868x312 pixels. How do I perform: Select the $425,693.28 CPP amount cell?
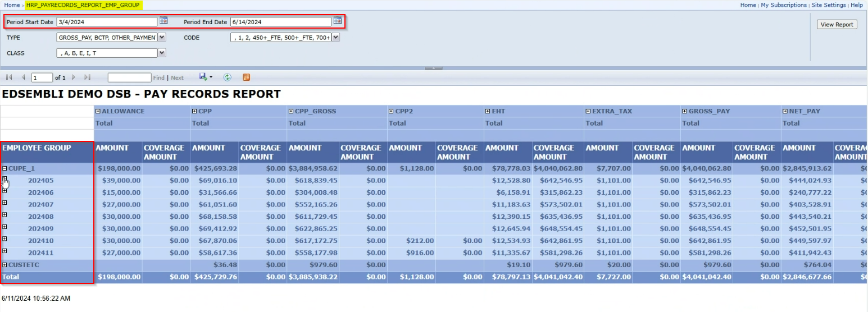tap(215, 168)
